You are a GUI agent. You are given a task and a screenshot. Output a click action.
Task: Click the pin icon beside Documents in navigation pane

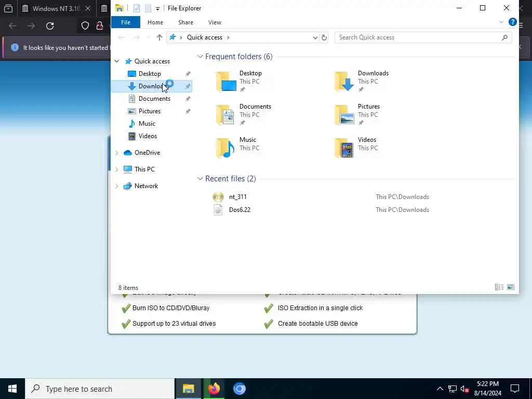(x=188, y=99)
